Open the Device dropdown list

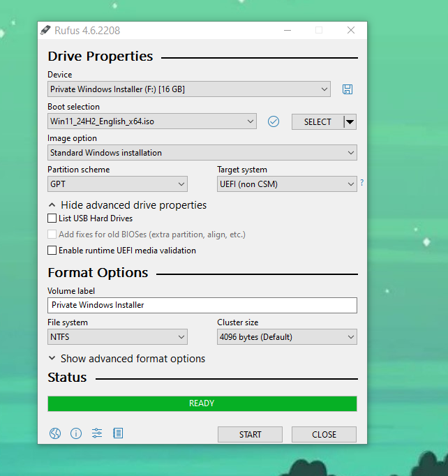(189, 89)
